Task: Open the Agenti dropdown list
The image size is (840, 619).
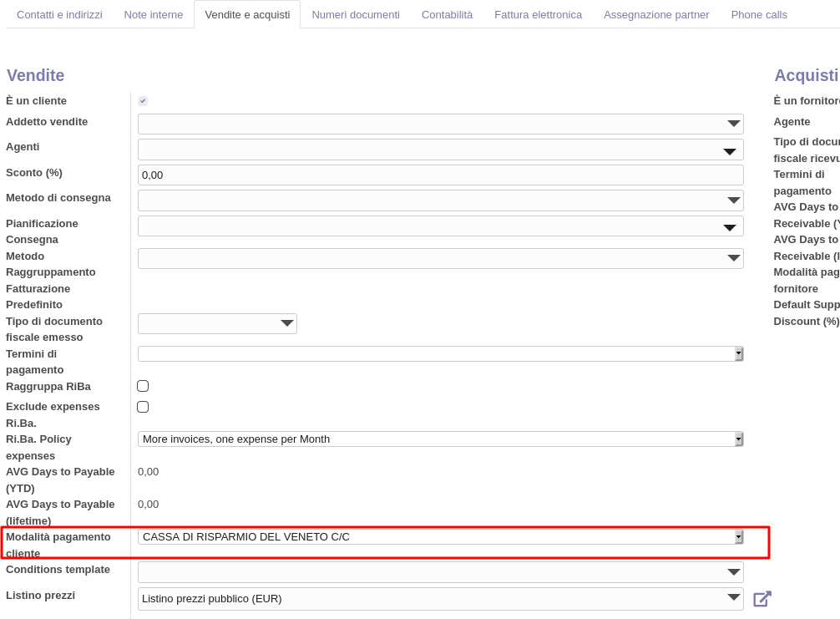Action: pos(440,150)
